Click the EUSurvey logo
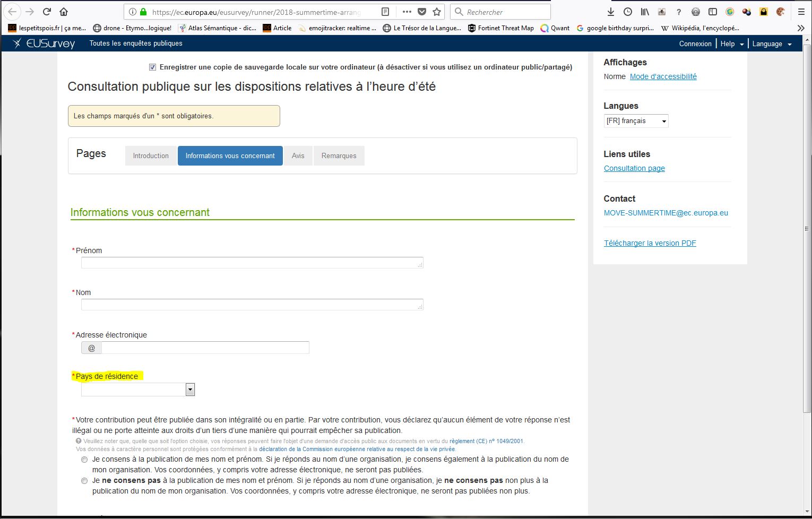The width and height of the screenshot is (812, 519). tap(45, 44)
